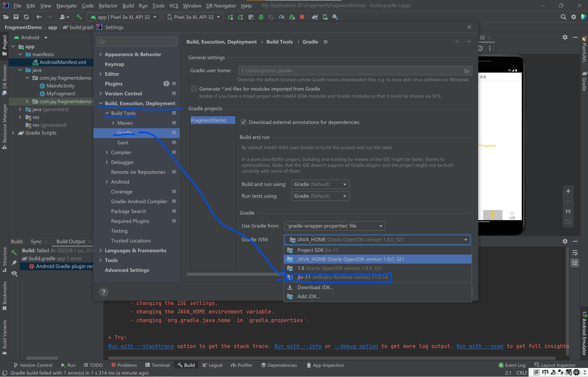
Task: Switch to the Logcat tool window tab
Action: (x=212, y=365)
